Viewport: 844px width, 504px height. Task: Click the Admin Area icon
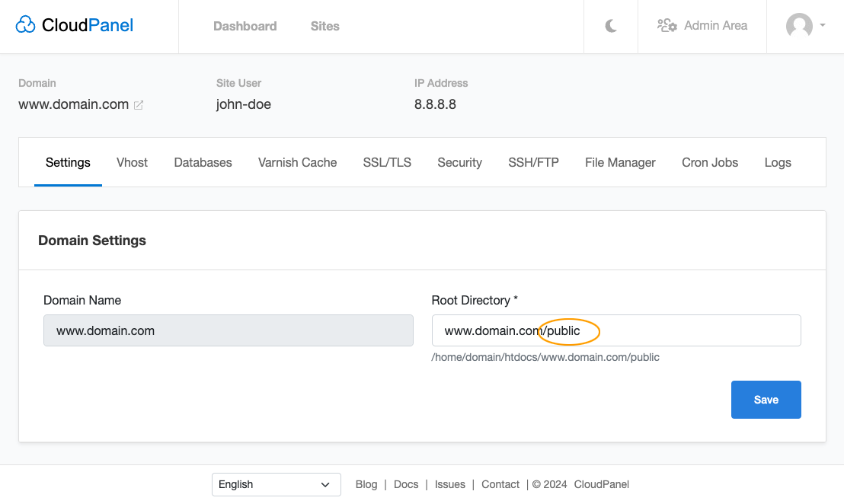667,25
